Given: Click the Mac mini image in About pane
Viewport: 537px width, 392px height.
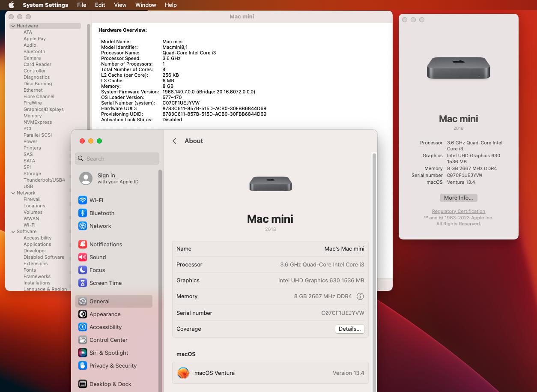Looking at the screenshot, I should click(271, 183).
